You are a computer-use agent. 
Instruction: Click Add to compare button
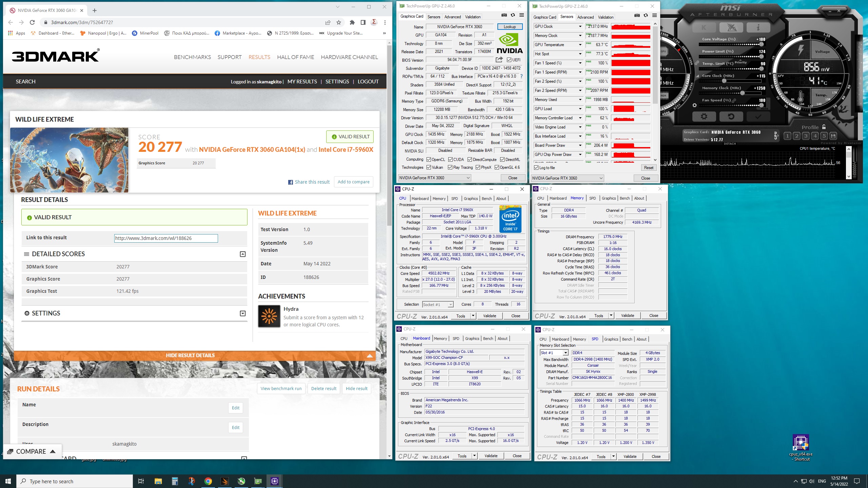coord(353,182)
